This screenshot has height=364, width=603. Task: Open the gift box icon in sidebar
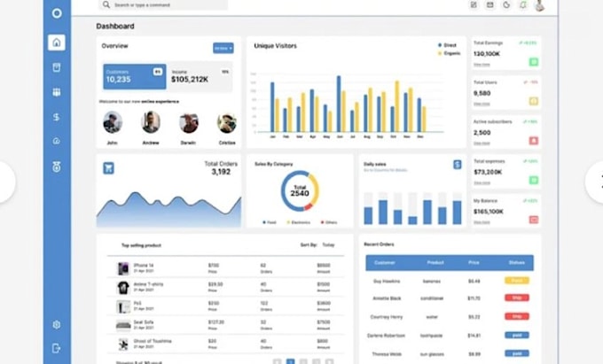57,92
